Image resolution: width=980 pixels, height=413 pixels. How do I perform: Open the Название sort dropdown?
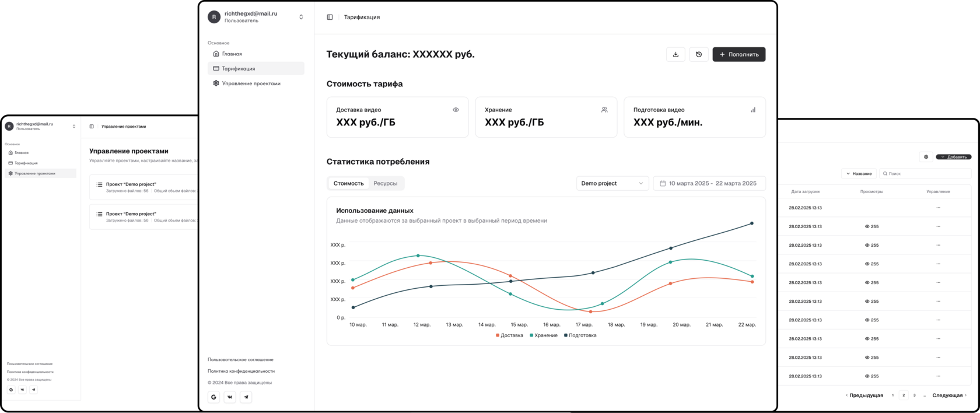859,174
